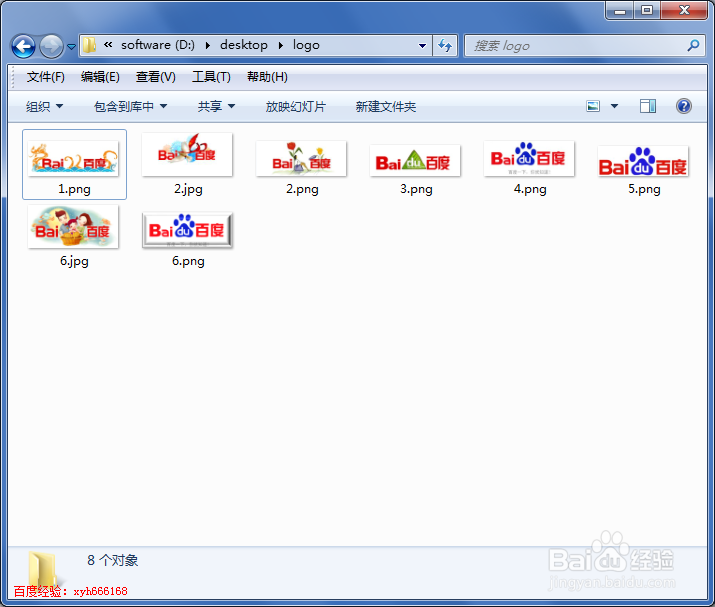Open the 共享 dropdown
This screenshot has height=607, width=715.
[216, 106]
